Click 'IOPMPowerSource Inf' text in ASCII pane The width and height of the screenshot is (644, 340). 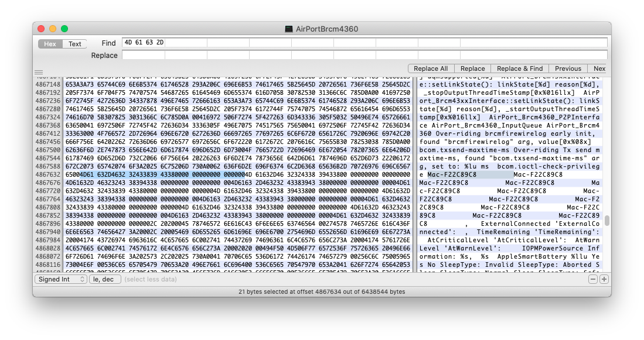(561, 249)
